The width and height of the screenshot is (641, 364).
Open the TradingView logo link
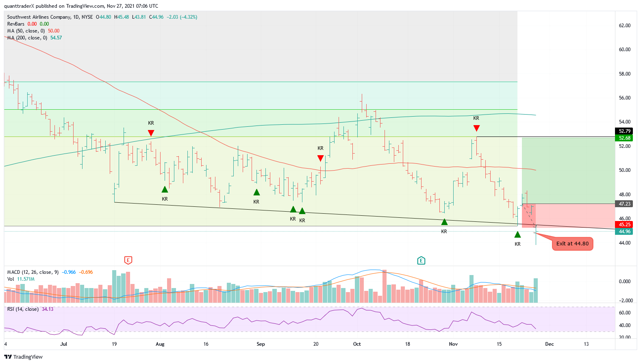[x=23, y=357]
